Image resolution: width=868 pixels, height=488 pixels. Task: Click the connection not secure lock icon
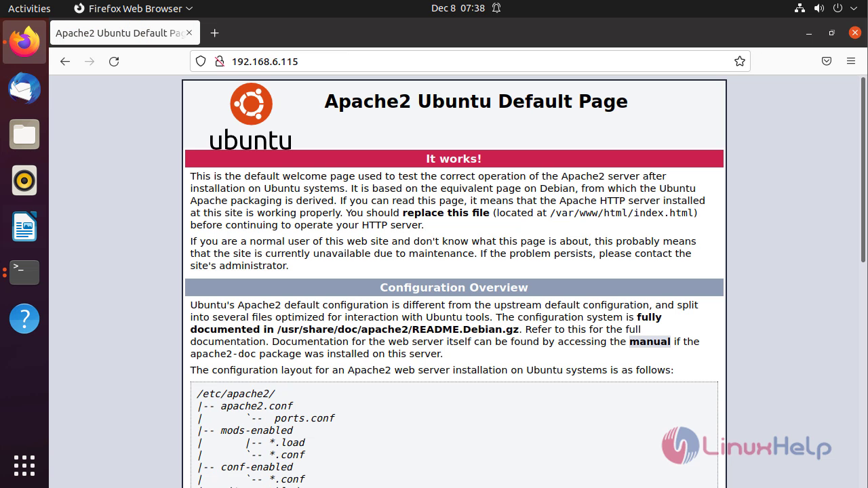coord(219,61)
